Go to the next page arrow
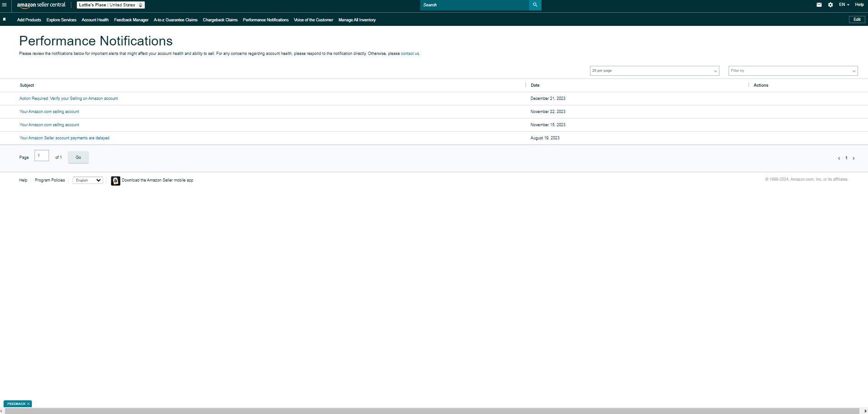Viewport: 868px width, 414px height. (x=853, y=158)
